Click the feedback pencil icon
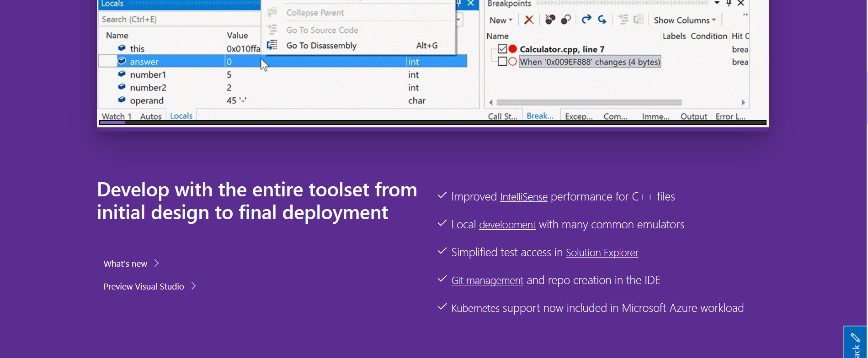The height and width of the screenshot is (358, 868). pyautogui.click(x=855, y=338)
